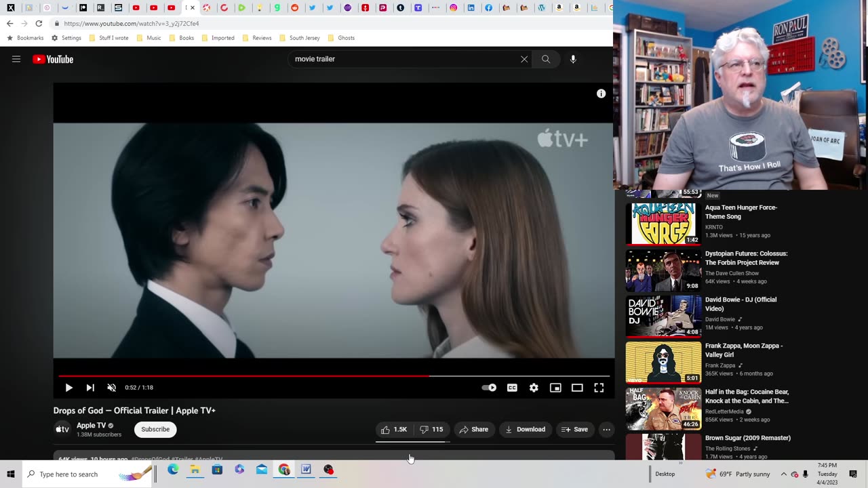The width and height of the screenshot is (868, 488).
Task: Play the Drops of God trailer
Action: (x=68, y=388)
